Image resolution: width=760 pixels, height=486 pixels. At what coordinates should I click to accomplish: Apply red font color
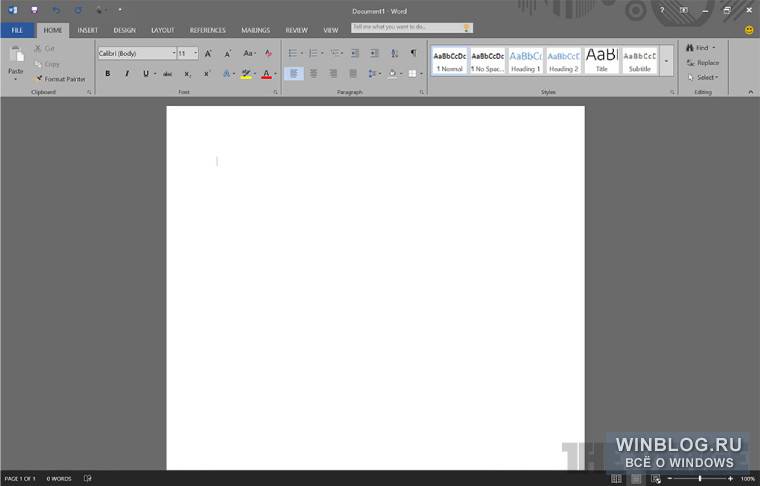tap(266, 74)
